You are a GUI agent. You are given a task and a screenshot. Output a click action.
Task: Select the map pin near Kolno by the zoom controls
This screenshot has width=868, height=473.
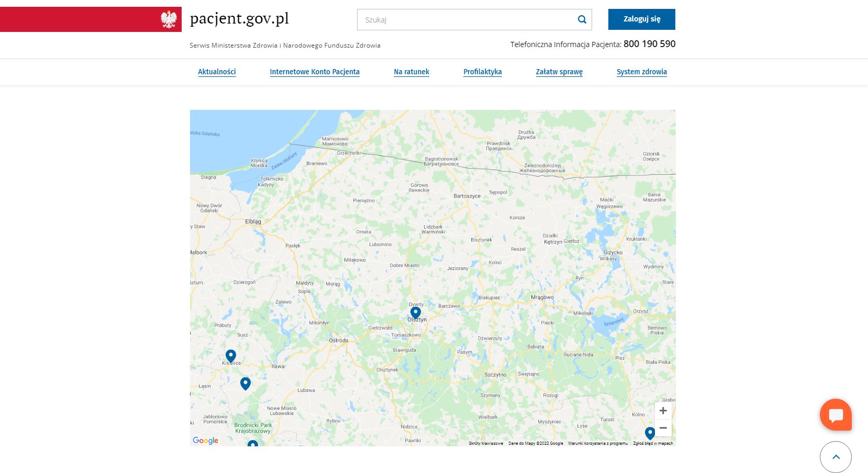(x=650, y=433)
